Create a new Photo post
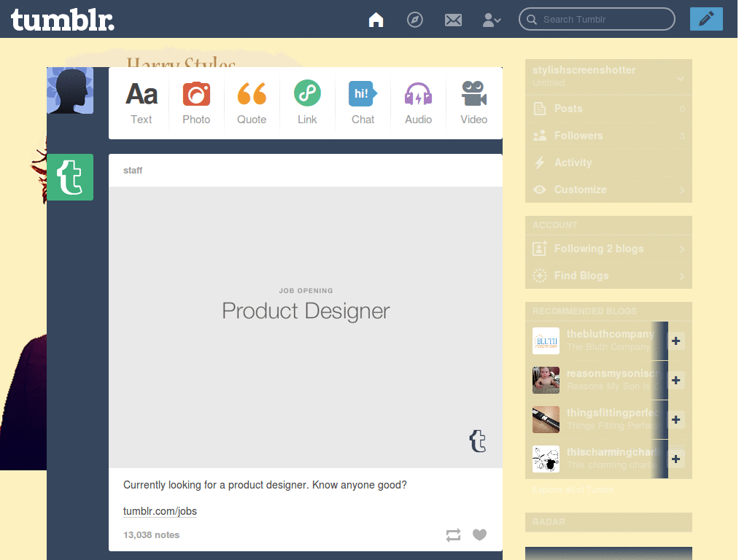The height and width of the screenshot is (560, 747). [196, 104]
